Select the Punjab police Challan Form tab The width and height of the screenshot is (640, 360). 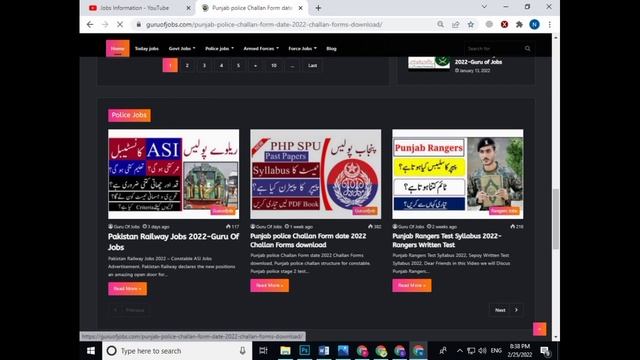(251, 8)
